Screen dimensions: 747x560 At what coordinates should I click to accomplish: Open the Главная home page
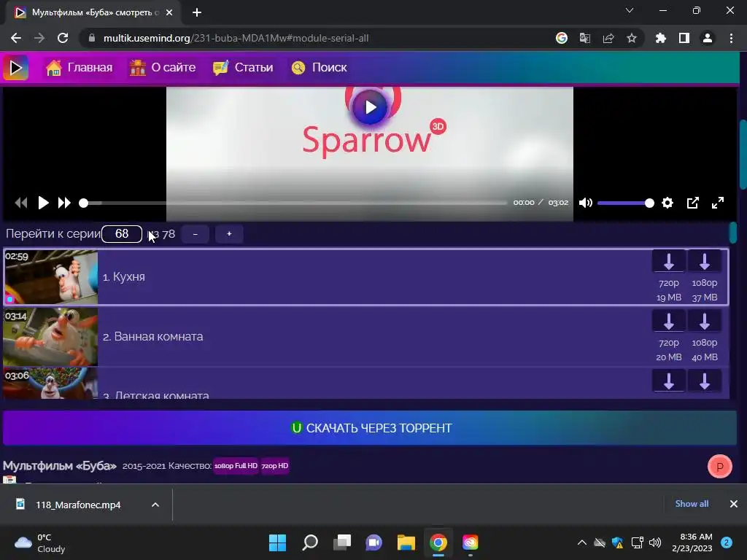pos(79,68)
